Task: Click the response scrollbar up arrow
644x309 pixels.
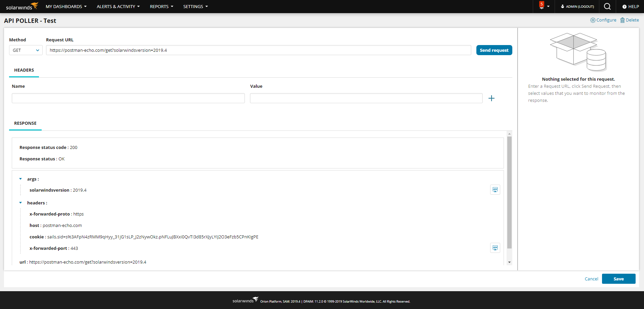Action: point(509,134)
